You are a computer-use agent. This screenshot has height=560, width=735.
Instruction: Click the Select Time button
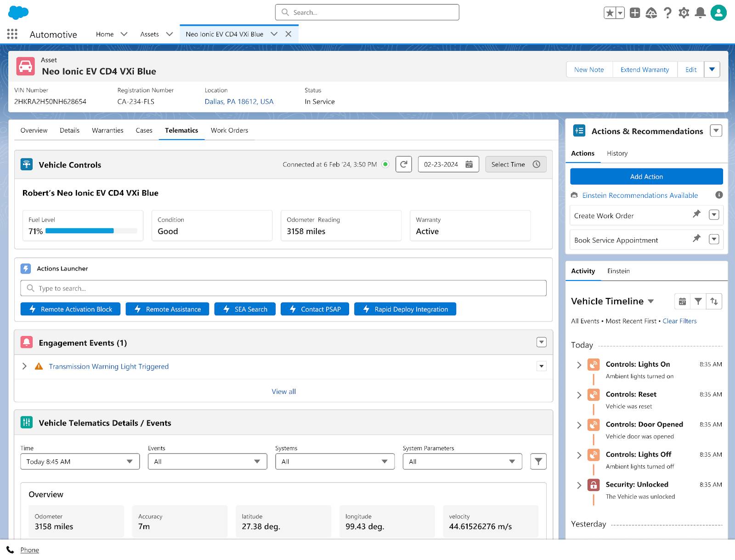pyautogui.click(x=516, y=164)
